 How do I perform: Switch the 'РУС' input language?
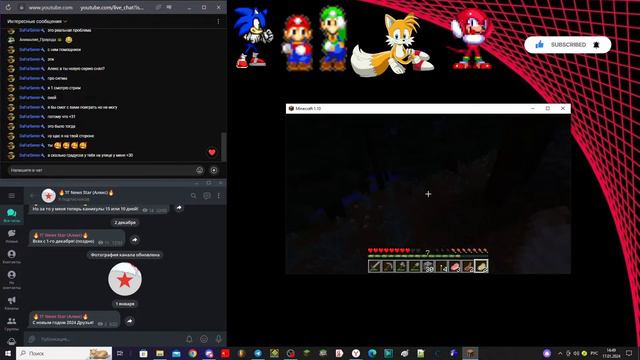coord(594,353)
